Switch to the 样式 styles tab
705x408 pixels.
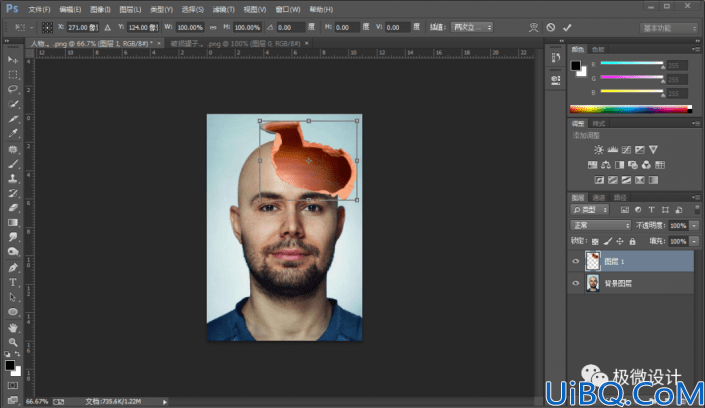(598, 123)
